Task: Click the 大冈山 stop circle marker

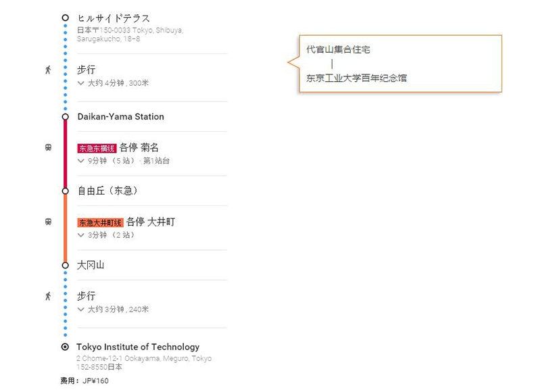Action: (65, 266)
